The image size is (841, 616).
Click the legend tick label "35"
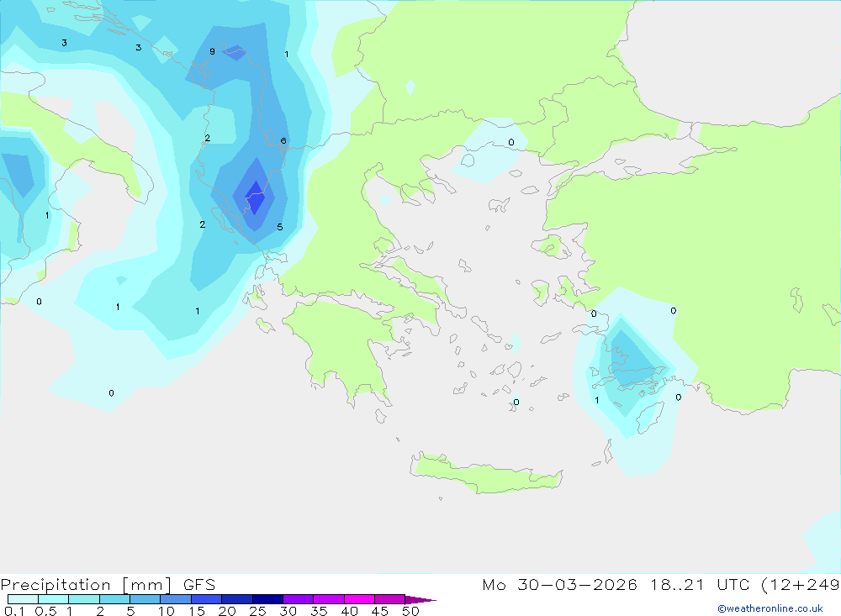319,611
